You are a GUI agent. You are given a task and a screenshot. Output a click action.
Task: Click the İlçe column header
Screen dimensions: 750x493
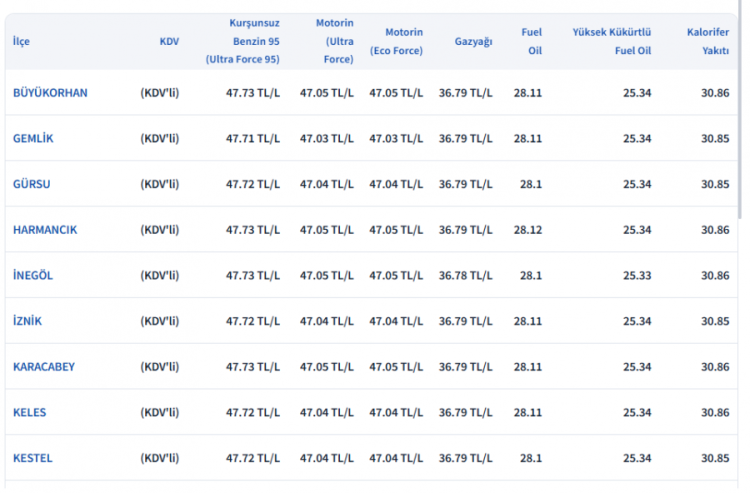(21, 42)
